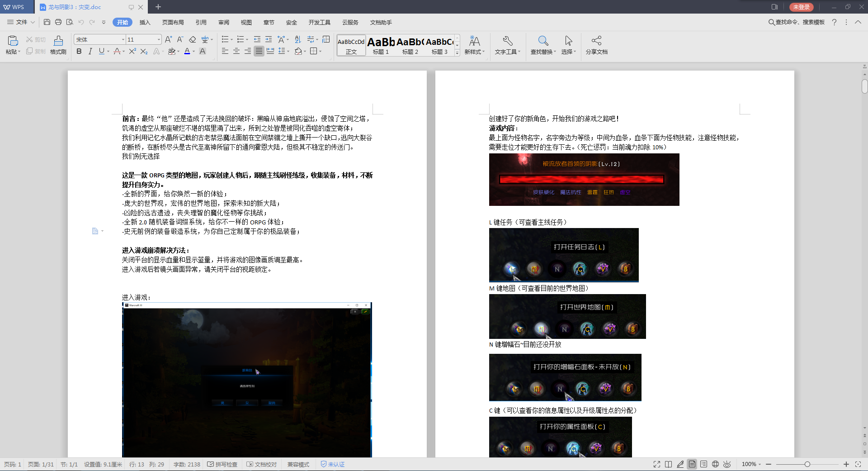The image size is (868, 471).
Task: Click the Share Document (分享文档) icon
Action: [x=596, y=41]
